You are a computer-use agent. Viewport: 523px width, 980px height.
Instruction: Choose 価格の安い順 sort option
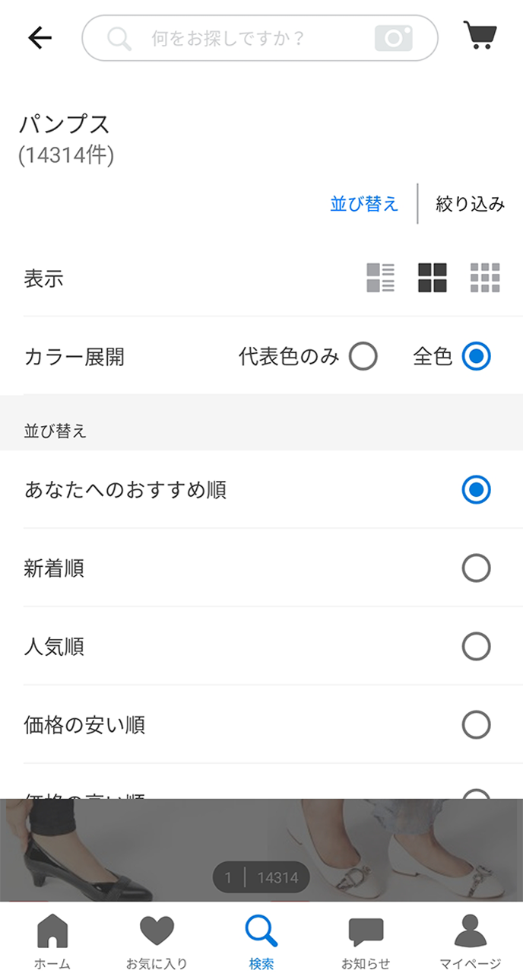[x=476, y=725]
